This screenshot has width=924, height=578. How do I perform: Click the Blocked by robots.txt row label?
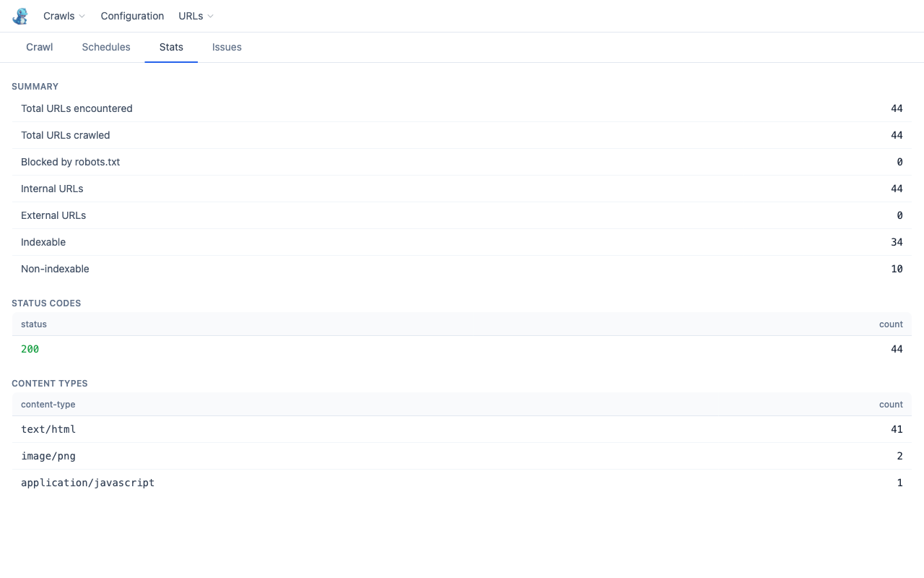(71, 162)
